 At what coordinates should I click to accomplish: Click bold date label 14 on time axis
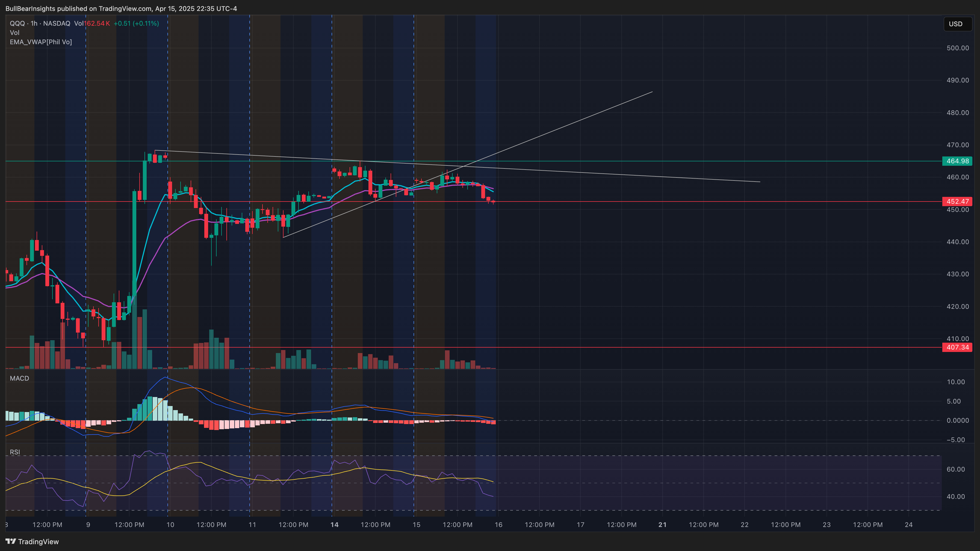[x=334, y=525]
